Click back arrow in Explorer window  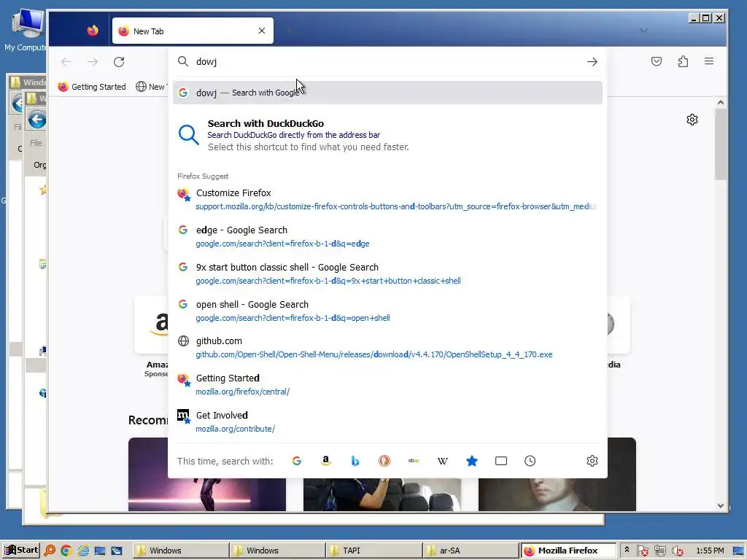36,120
